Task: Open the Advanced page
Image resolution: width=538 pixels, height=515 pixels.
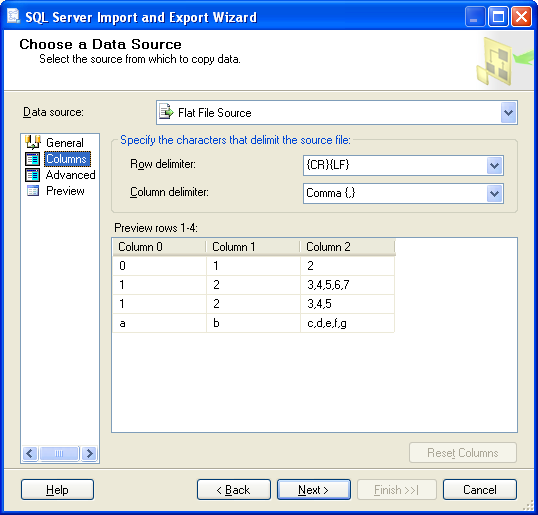Action: [x=70, y=175]
